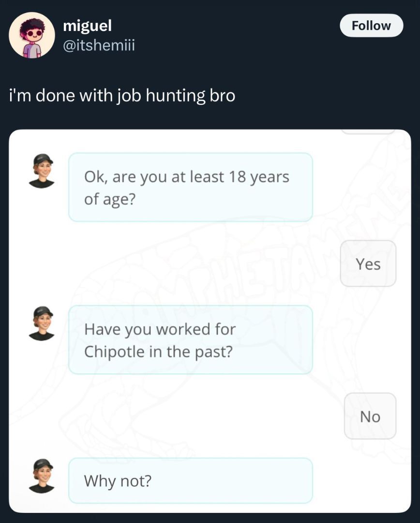
Task: Open miguel's profile picture avatar
Action: pos(32,35)
